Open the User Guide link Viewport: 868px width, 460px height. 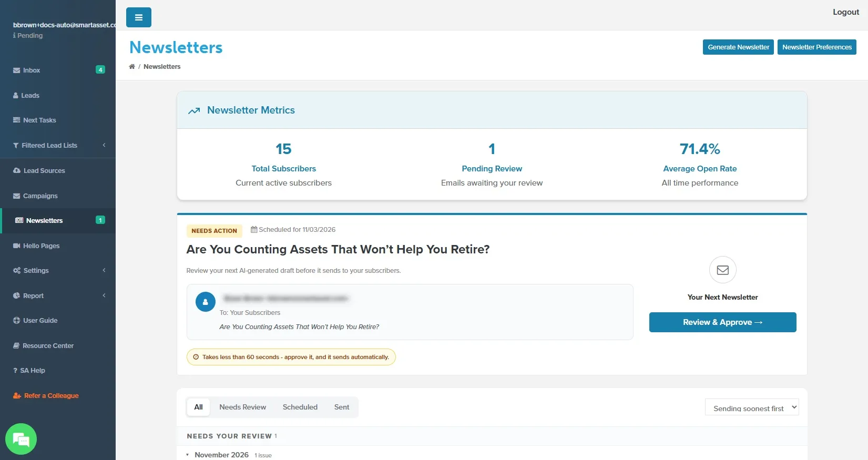[40, 321]
